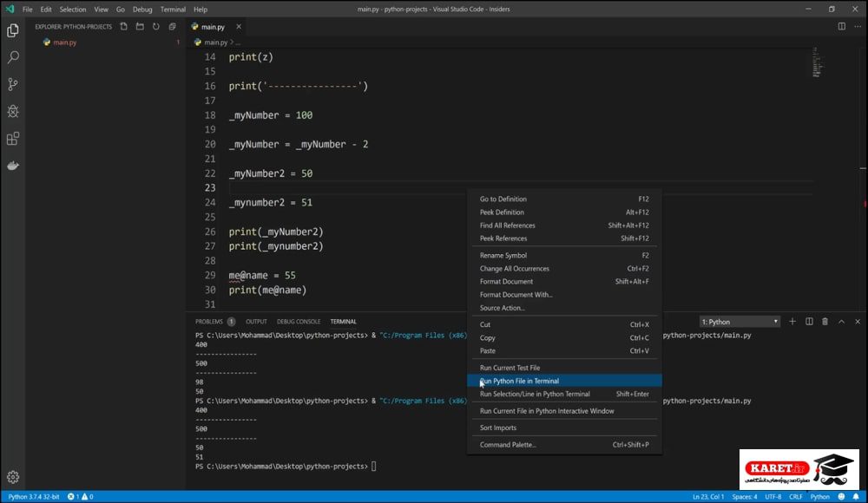Viewport: 868px width, 503px height.
Task: Create a new folder in Explorer
Action: [x=140, y=27]
